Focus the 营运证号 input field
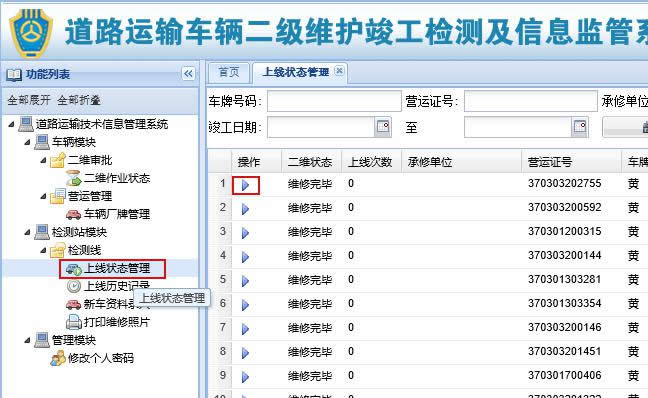This screenshot has width=648, height=398. tap(531, 101)
